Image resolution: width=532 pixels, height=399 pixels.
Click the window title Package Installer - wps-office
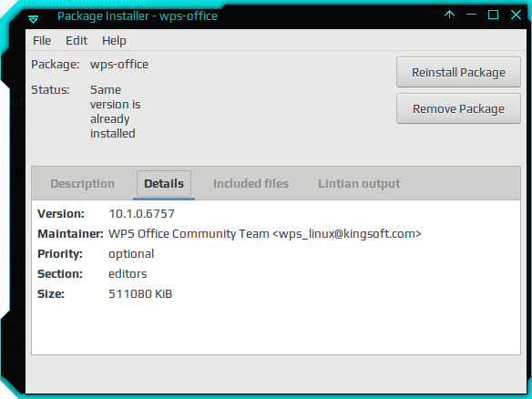(138, 16)
